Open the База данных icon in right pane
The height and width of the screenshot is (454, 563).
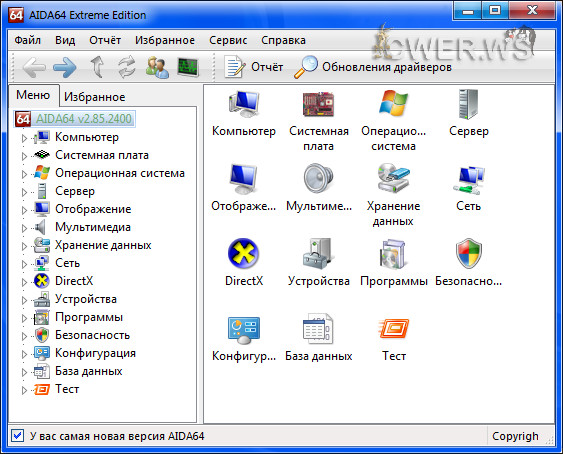(x=319, y=328)
